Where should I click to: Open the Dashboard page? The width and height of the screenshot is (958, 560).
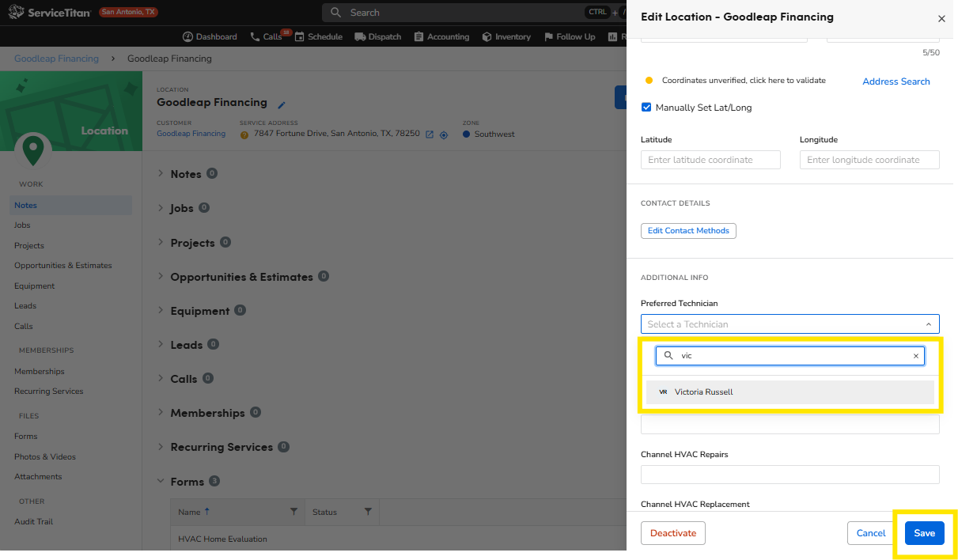(210, 36)
